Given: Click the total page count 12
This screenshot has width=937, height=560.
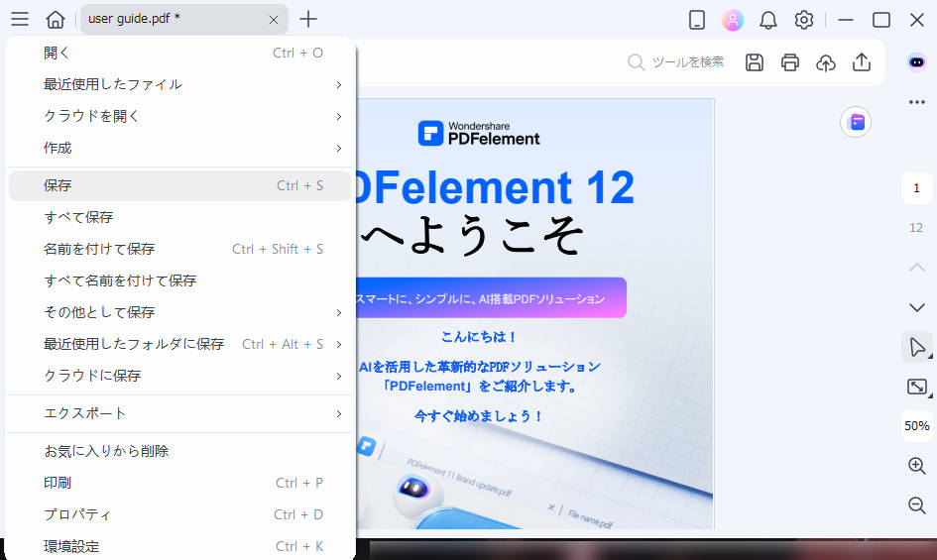Looking at the screenshot, I should click(916, 228).
